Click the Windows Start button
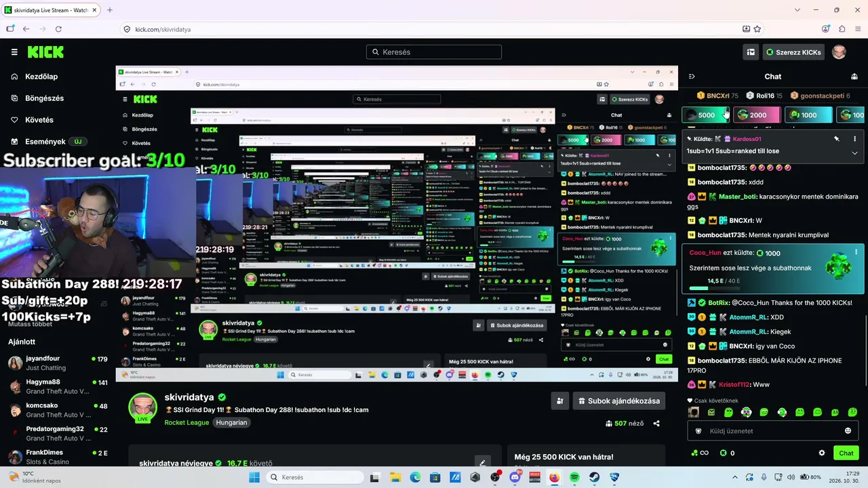The image size is (868, 488). (254, 477)
